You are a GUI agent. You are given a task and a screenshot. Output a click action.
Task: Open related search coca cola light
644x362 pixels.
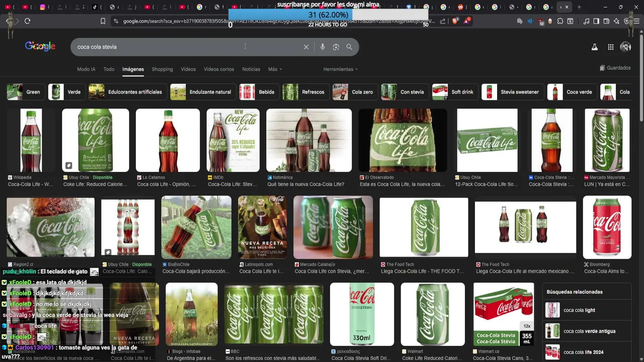click(x=587, y=310)
